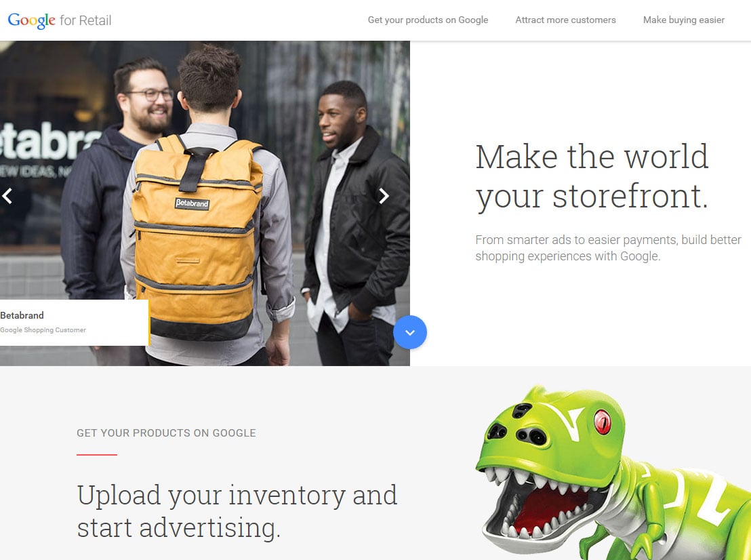Viewport: 751px width, 560px height.
Task: Click the hero subtext about smarter ads
Action: pos(608,248)
